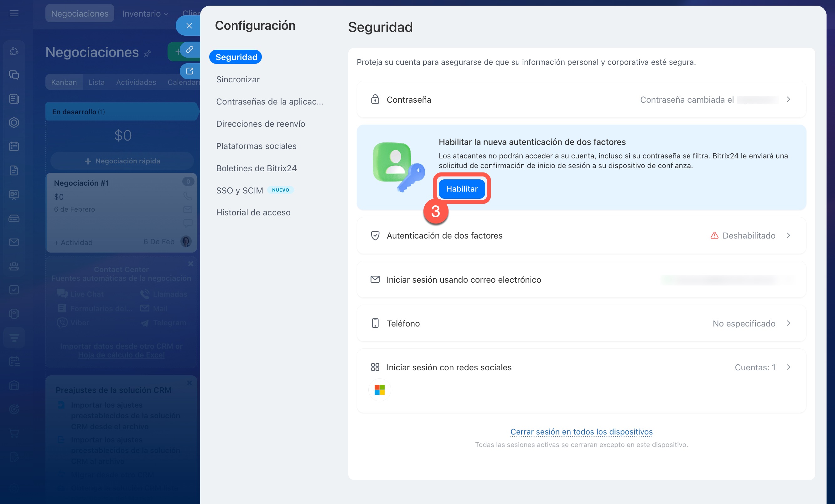Open the calendar icon in sidebar
Image resolution: width=835 pixels, height=504 pixels.
pos(14,146)
